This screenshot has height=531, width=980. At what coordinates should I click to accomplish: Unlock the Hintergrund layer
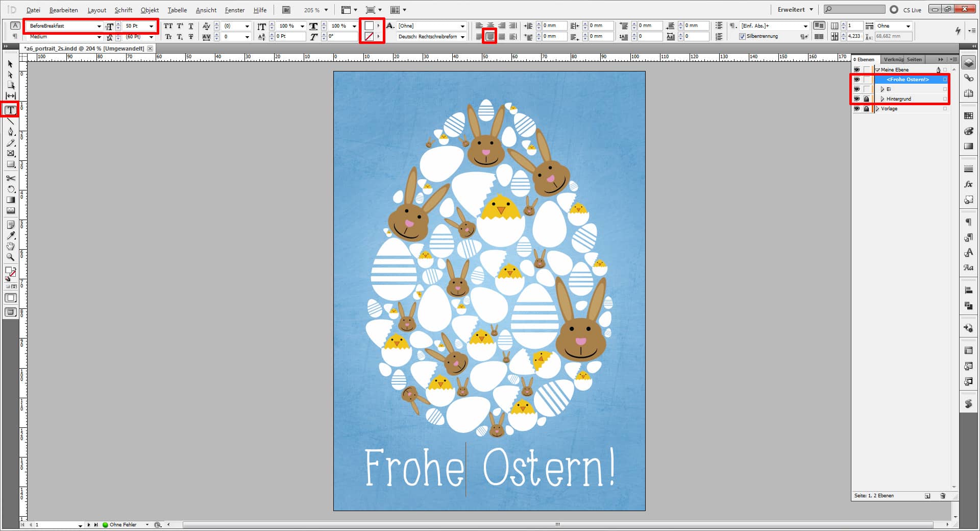click(x=866, y=99)
